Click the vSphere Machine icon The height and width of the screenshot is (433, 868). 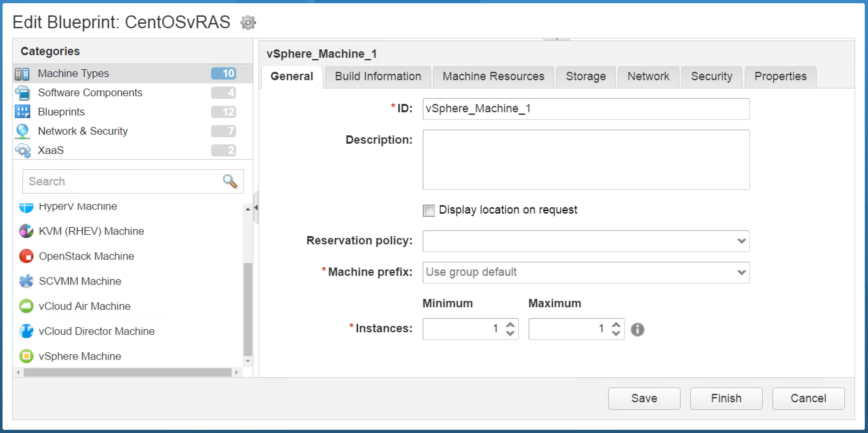click(x=26, y=356)
